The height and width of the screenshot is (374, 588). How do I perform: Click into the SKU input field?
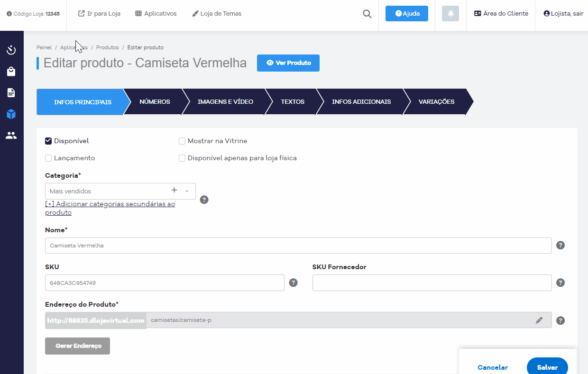(165, 283)
